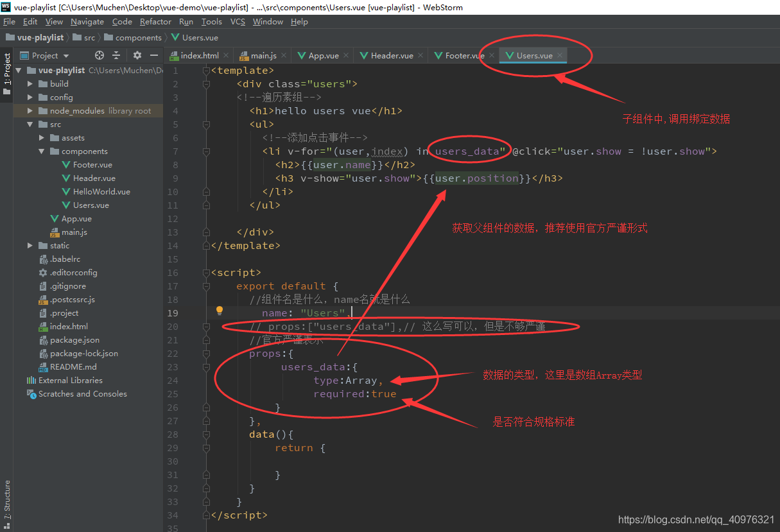Screen dimensions: 780x532
Task: Expand the assets folder arrow
Action: click(42, 138)
